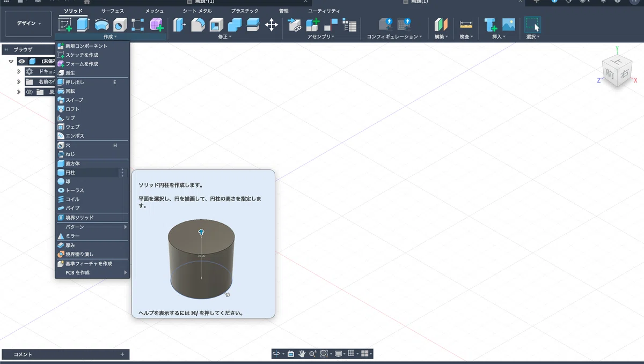Click the Measure ruler icon
The width and height of the screenshot is (644, 364).
(466, 25)
